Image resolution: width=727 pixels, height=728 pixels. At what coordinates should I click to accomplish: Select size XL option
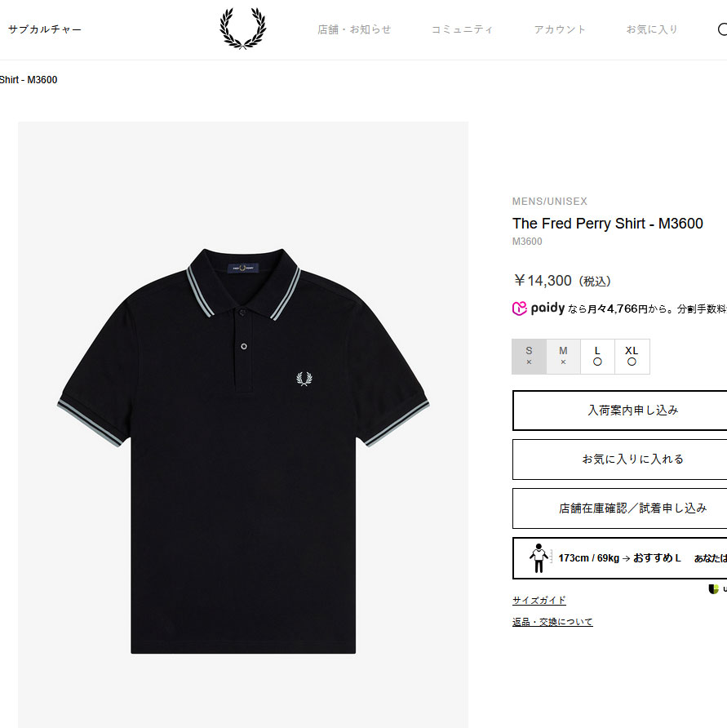tap(632, 357)
